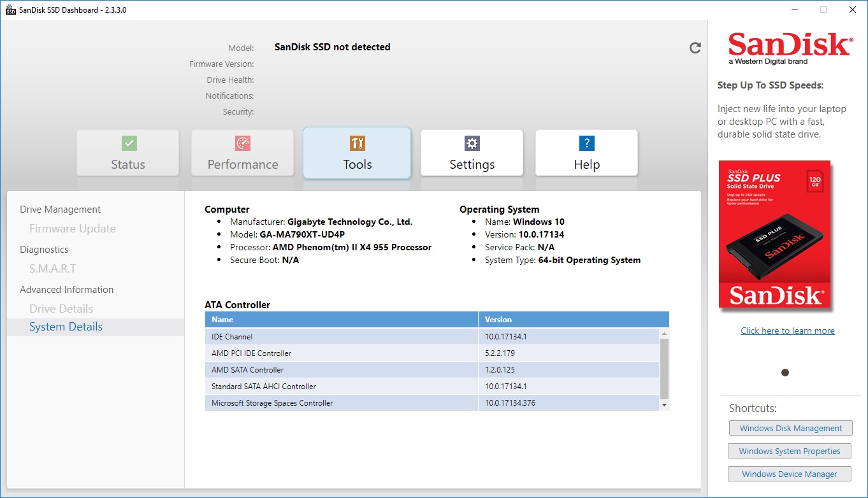
Task: Click version value 5.2.2.179
Action: (500, 353)
